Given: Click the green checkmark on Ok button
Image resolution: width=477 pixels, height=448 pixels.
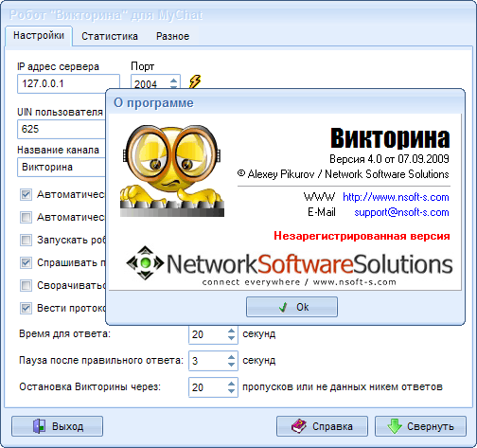Looking at the screenshot, I should [x=283, y=307].
